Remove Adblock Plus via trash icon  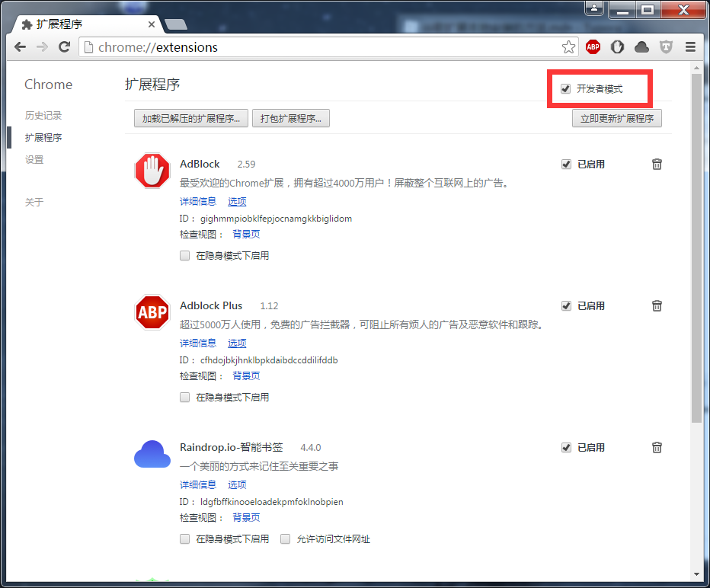point(657,305)
